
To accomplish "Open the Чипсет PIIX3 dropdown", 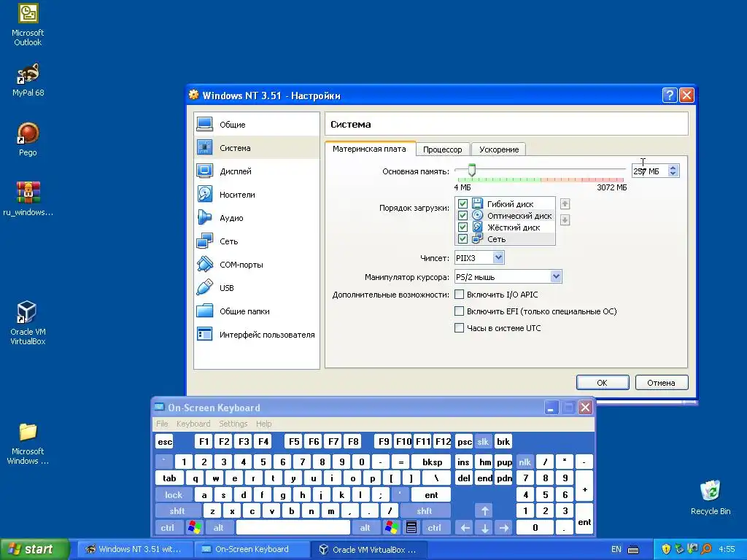I will (x=479, y=257).
